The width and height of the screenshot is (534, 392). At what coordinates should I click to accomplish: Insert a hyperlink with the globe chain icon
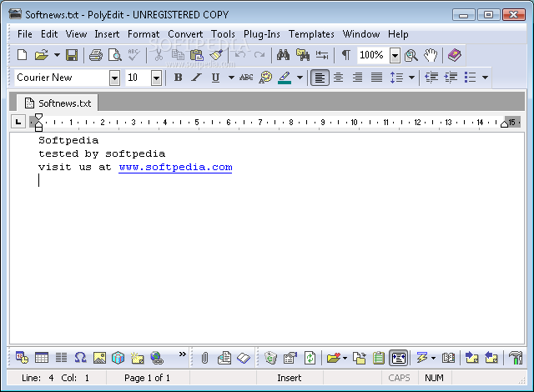157,358
